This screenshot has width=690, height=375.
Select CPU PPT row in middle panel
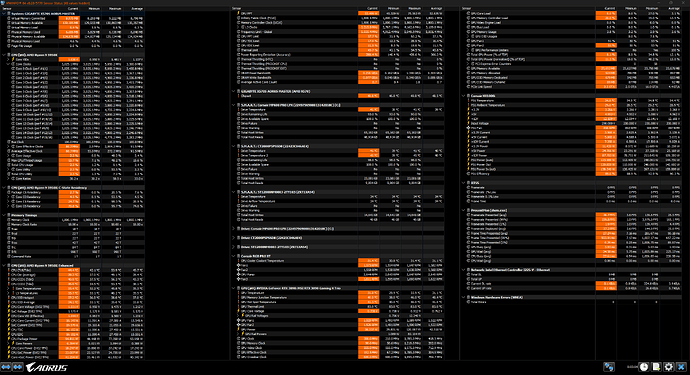point(338,14)
